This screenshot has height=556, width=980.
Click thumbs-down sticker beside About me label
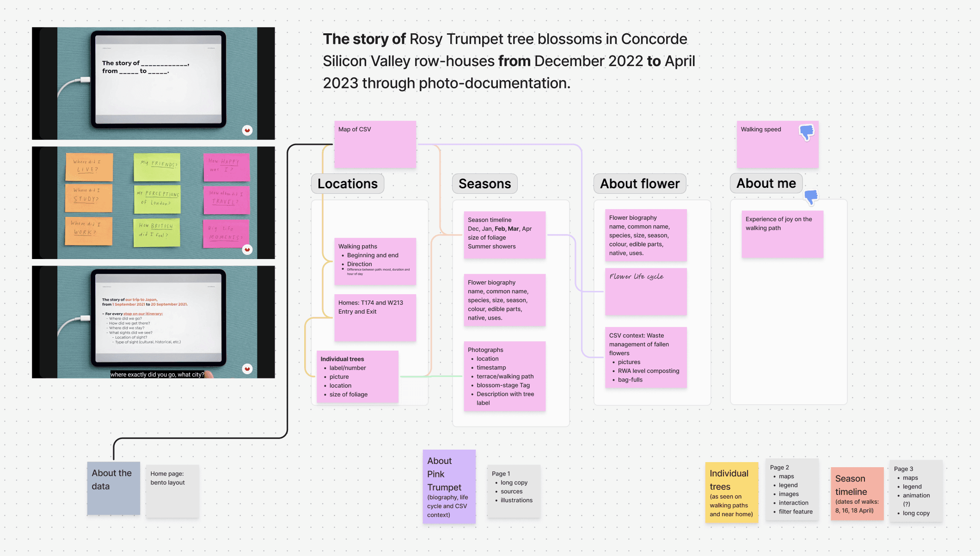click(x=811, y=197)
